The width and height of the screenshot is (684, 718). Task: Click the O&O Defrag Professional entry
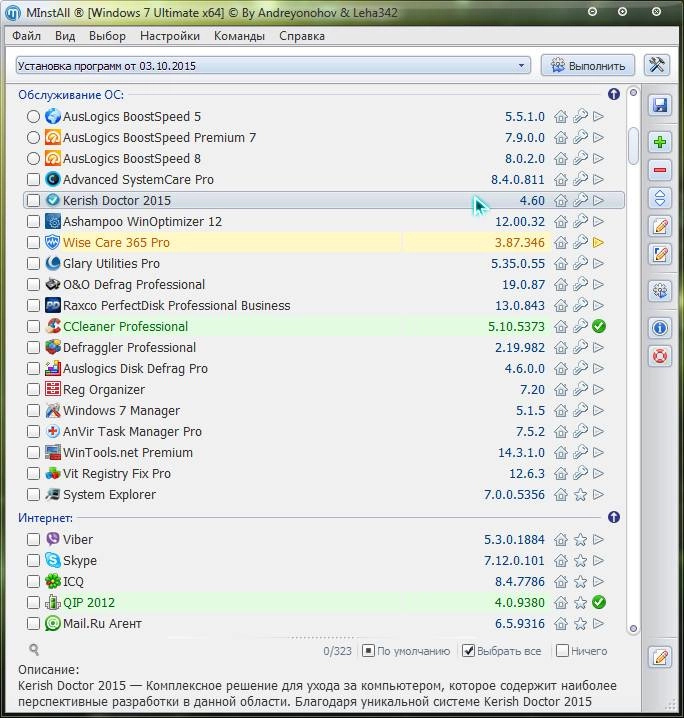[324, 284]
